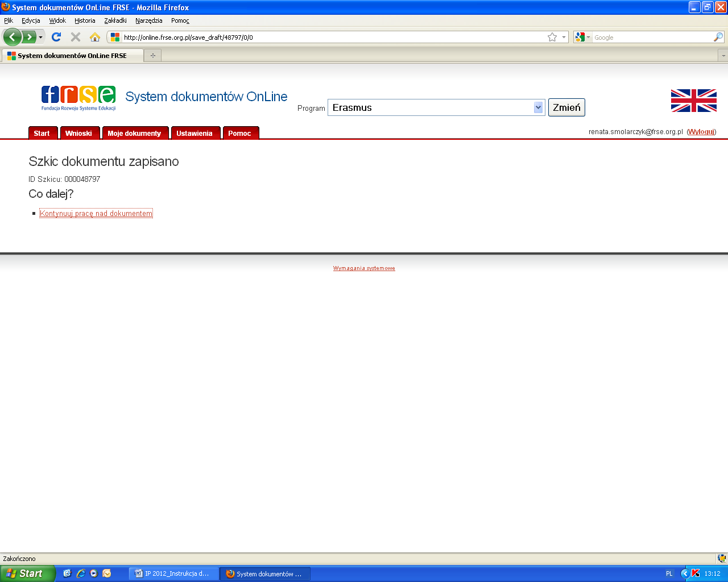This screenshot has width=728, height=582.
Task: Click the Firefox icon in the title bar
Action: (6, 7)
